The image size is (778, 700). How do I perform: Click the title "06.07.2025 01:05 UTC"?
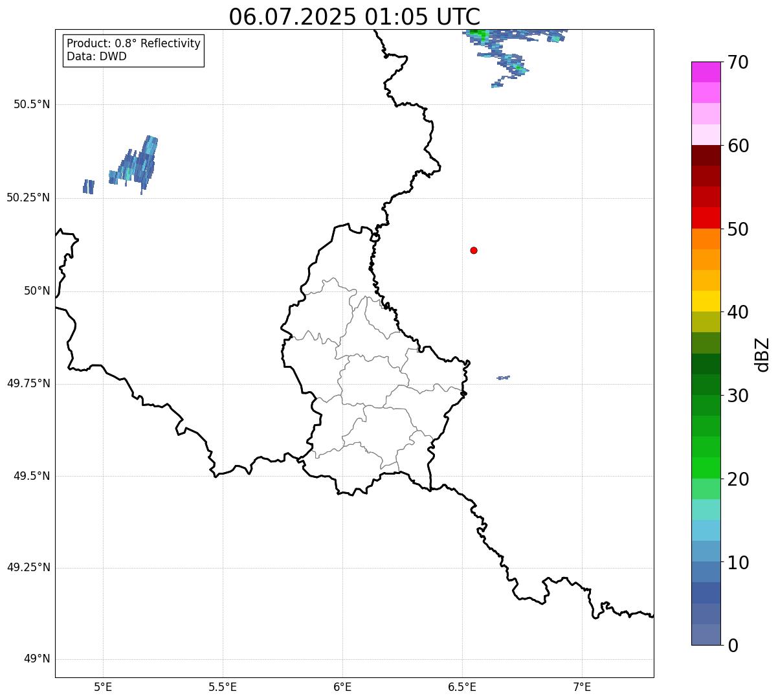pyautogui.click(x=355, y=17)
